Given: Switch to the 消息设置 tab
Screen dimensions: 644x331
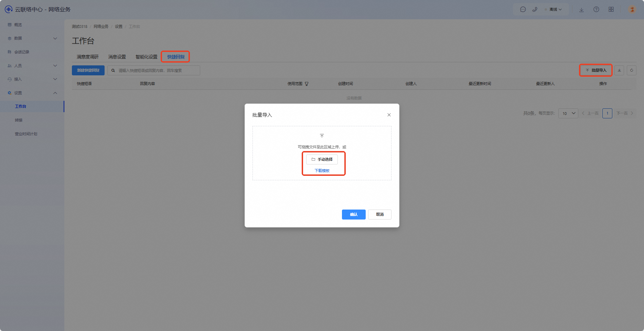Looking at the screenshot, I should click(117, 57).
